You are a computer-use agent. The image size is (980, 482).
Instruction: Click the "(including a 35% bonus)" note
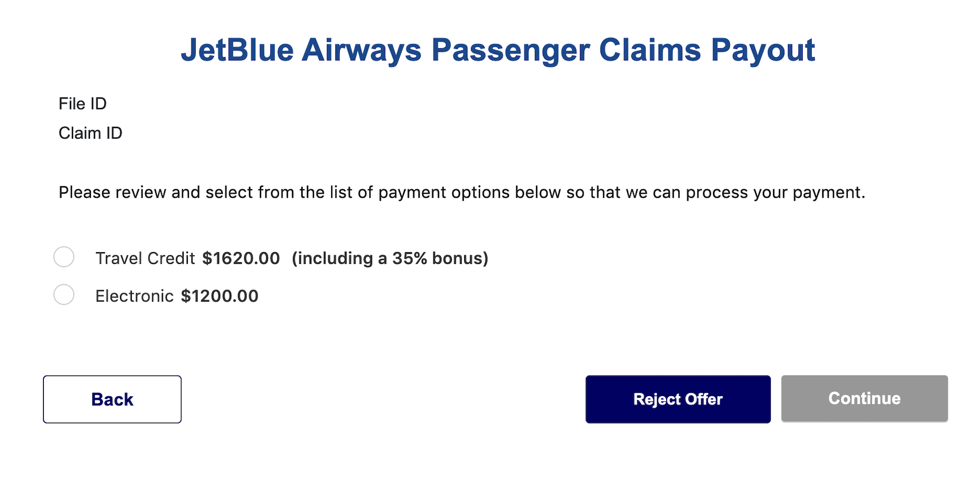pos(390,258)
